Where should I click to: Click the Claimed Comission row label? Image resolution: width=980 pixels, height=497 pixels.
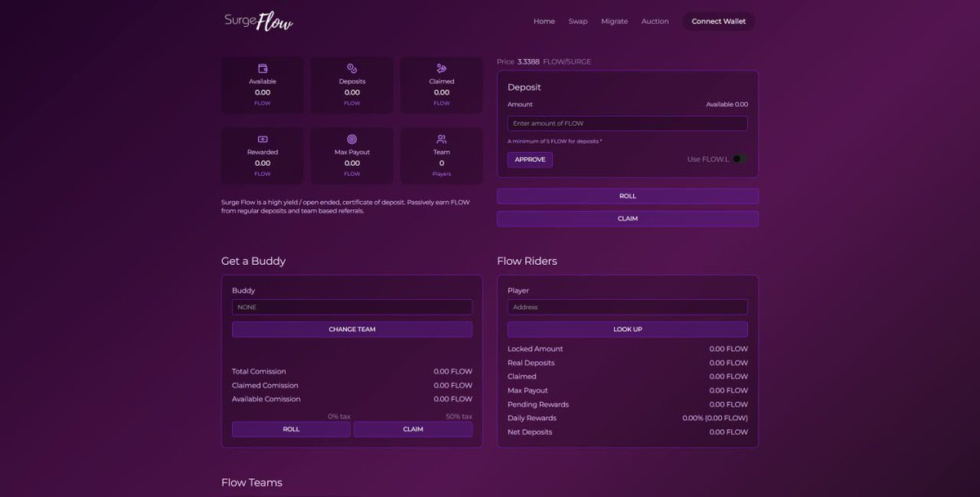pyautogui.click(x=265, y=386)
